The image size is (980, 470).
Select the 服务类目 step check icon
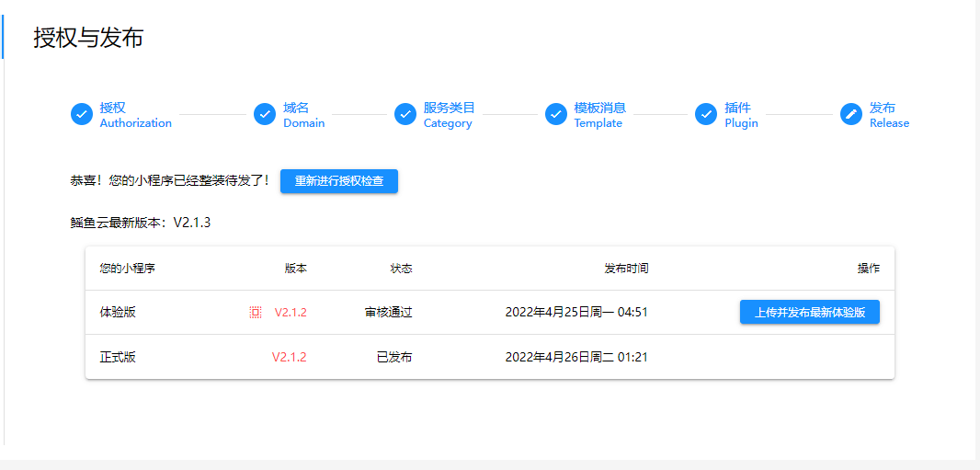point(405,114)
